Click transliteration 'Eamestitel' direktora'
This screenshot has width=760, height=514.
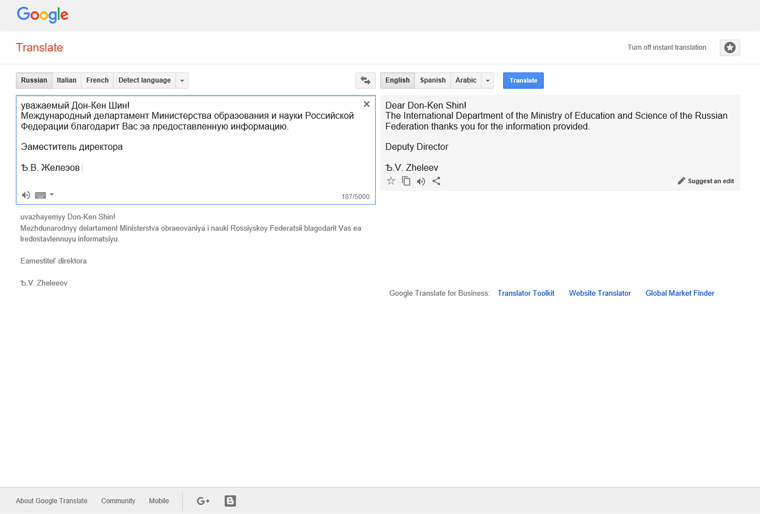pyautogui.click(x=53, y=261)
